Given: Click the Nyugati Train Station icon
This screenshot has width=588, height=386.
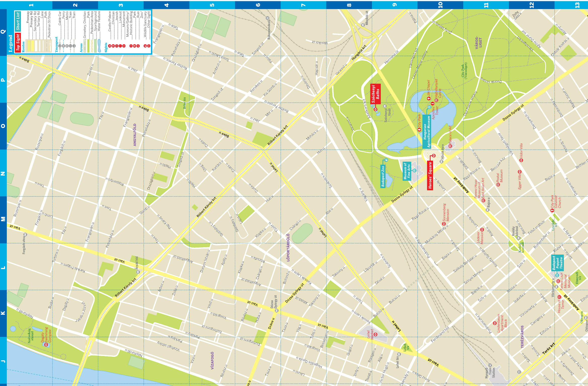Looking at the screenshot, I should [490, 365].
